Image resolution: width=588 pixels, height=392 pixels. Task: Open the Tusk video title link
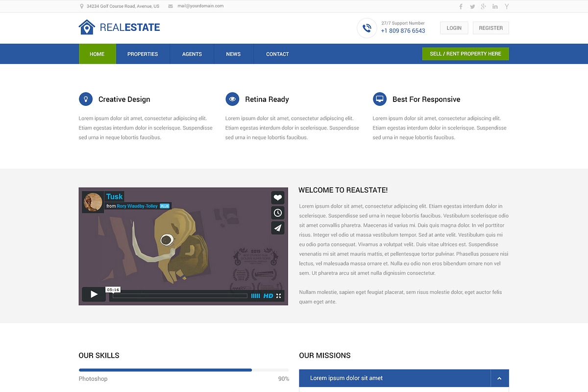[x=115, y=196]
